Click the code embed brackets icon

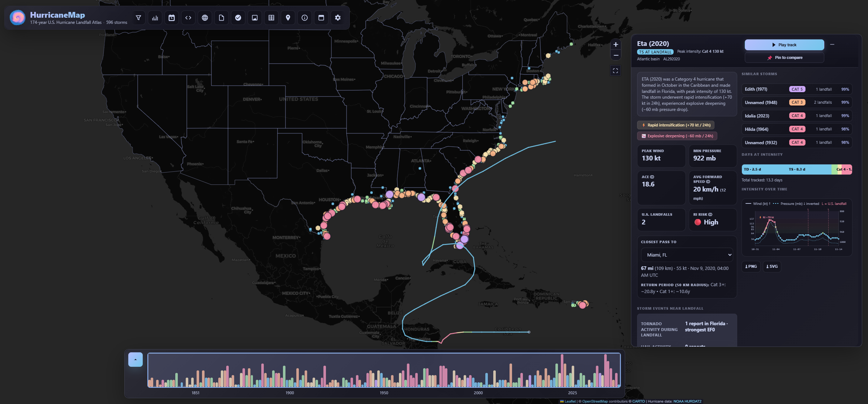(188, 18)
